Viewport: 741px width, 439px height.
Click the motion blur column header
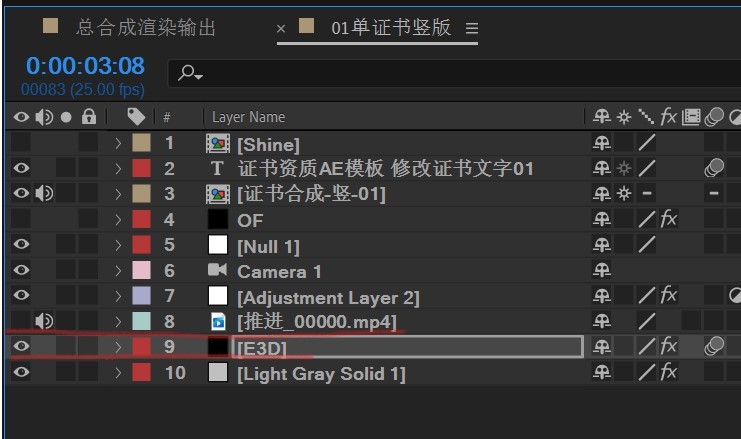[714, 117]
